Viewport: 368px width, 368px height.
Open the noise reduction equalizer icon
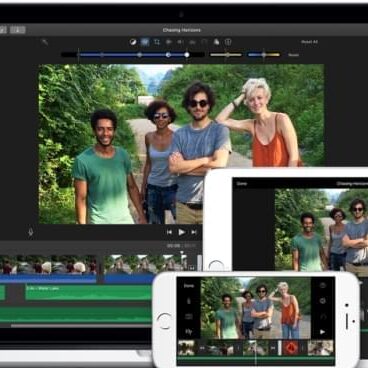click(192, 42)
